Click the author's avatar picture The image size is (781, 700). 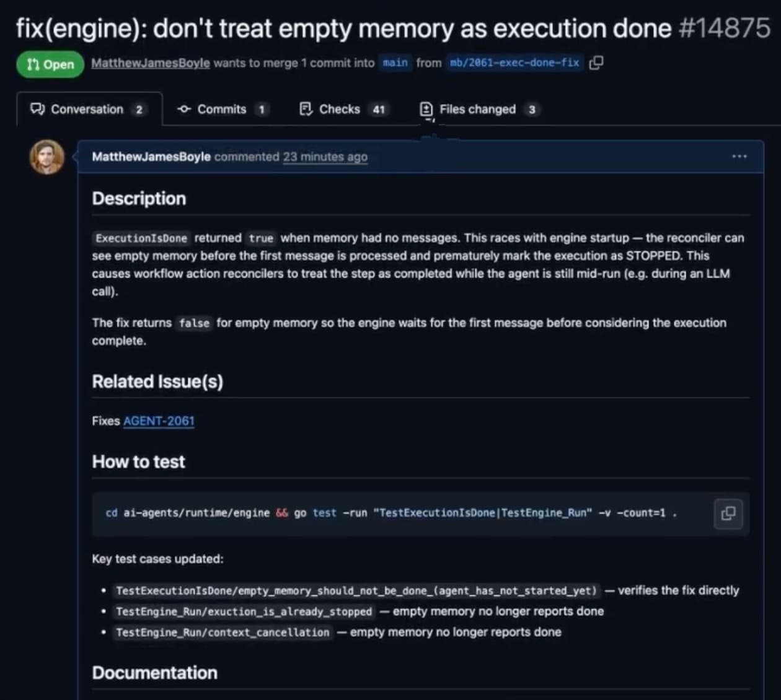46,157
